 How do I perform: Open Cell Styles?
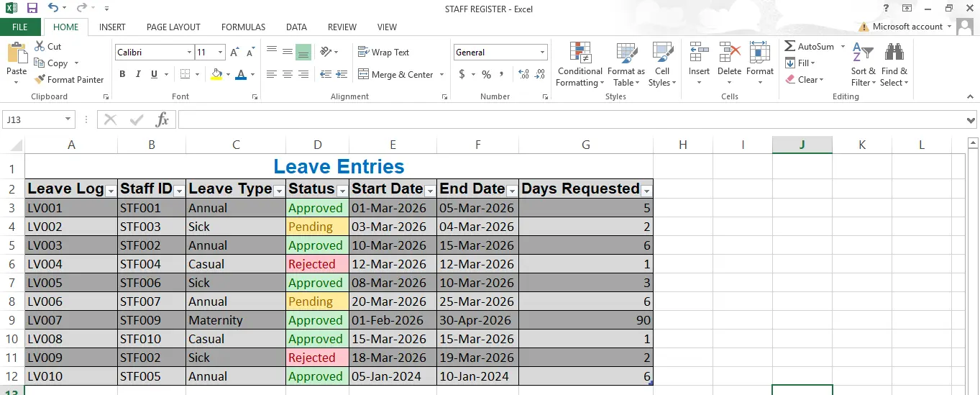662,64
